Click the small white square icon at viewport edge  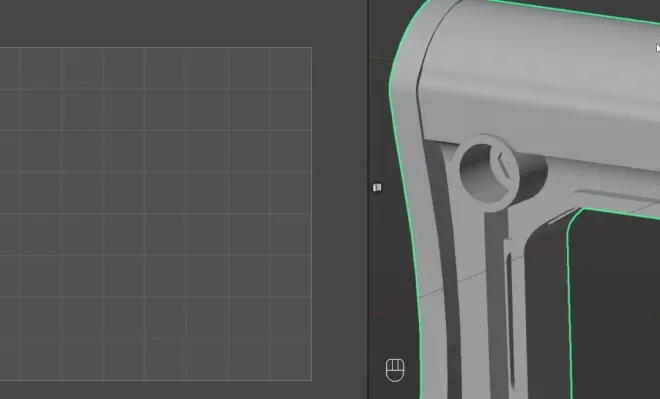click(377, 187)
